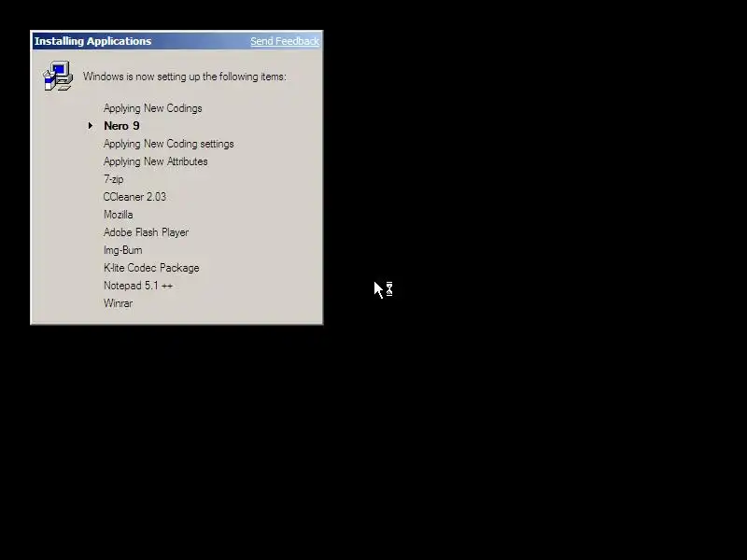Open the Send Feedback link
This screenshot has height=560, width=747.
click(285, 41)
